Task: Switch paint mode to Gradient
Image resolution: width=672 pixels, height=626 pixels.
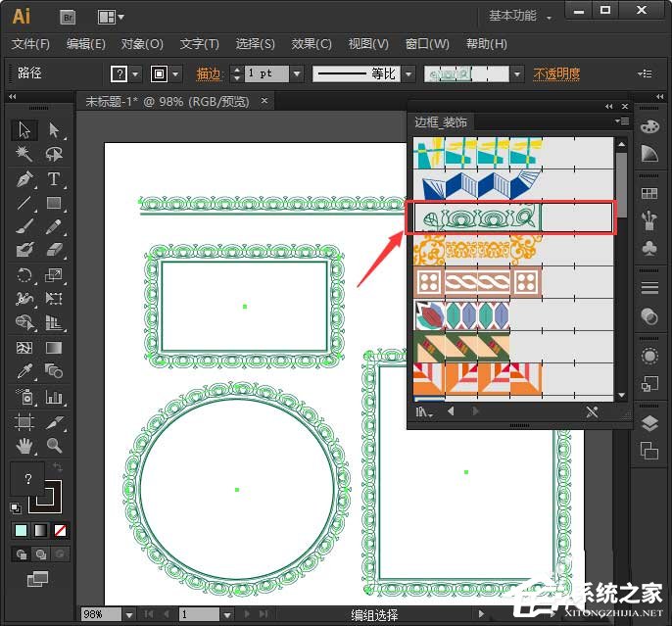Action: coord(40,530)
